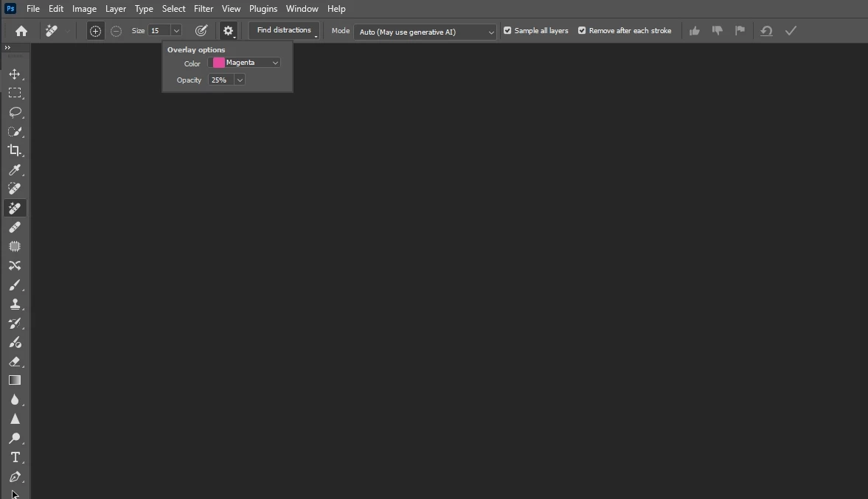
Task: Select the Eraser tool
Action: click(x=15, y=361)
